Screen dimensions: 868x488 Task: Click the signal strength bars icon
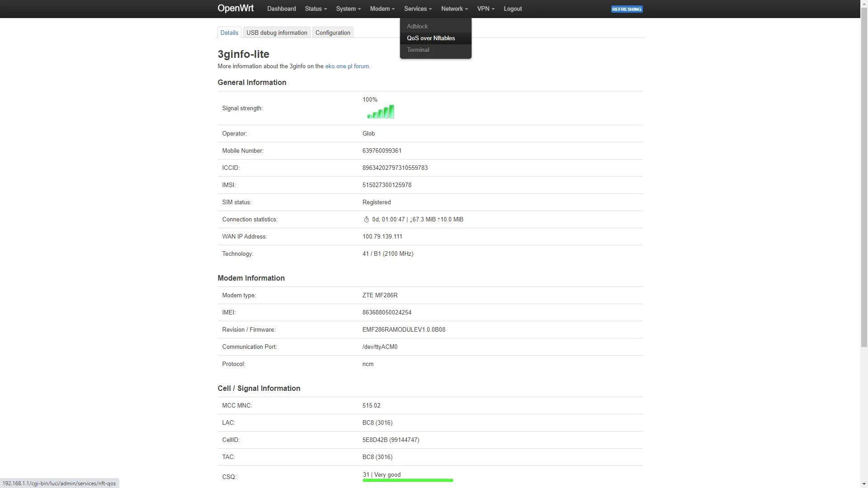click(381, 112)
